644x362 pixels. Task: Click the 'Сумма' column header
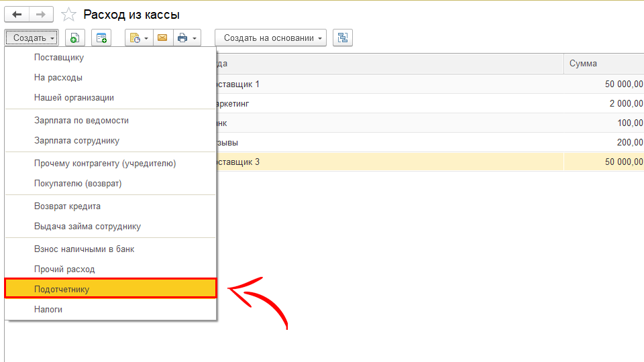[584, 64]
